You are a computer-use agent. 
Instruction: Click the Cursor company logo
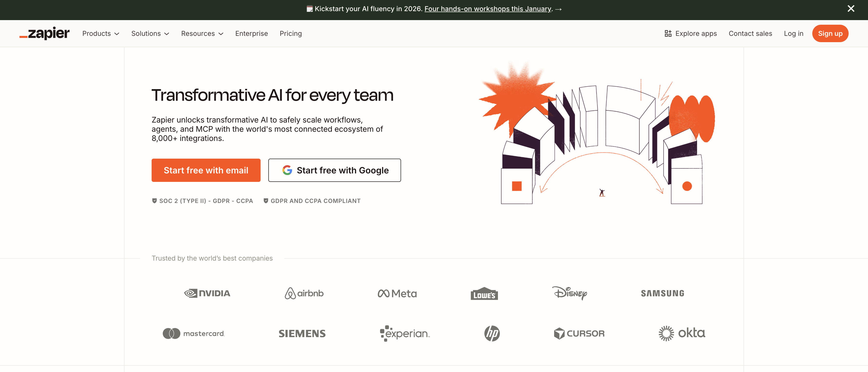579,333
